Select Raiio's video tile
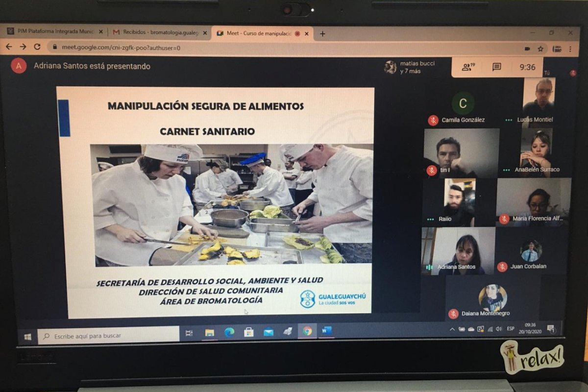Image resolution: width=588 pixels, height=392 pixels. [460, 202]
